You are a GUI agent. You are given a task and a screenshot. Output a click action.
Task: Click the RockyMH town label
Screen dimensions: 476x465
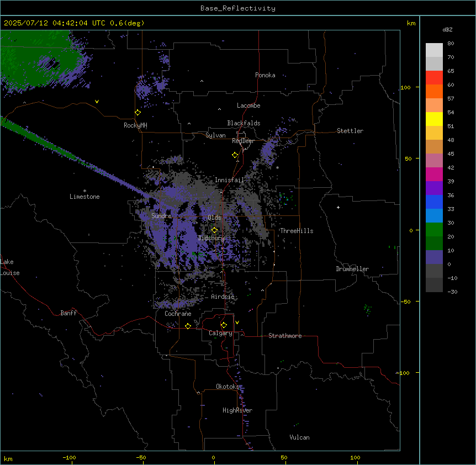click(x=135, y=125)
